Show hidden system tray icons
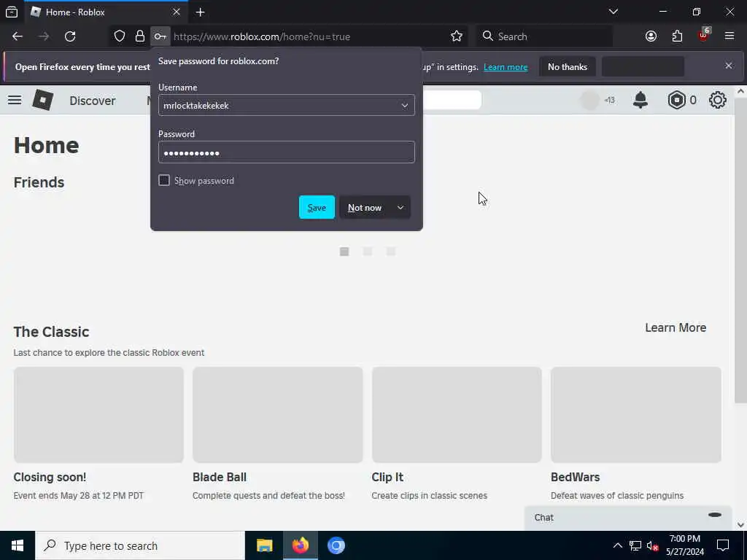Screen dimensions: 747x560 click(617, 545)
